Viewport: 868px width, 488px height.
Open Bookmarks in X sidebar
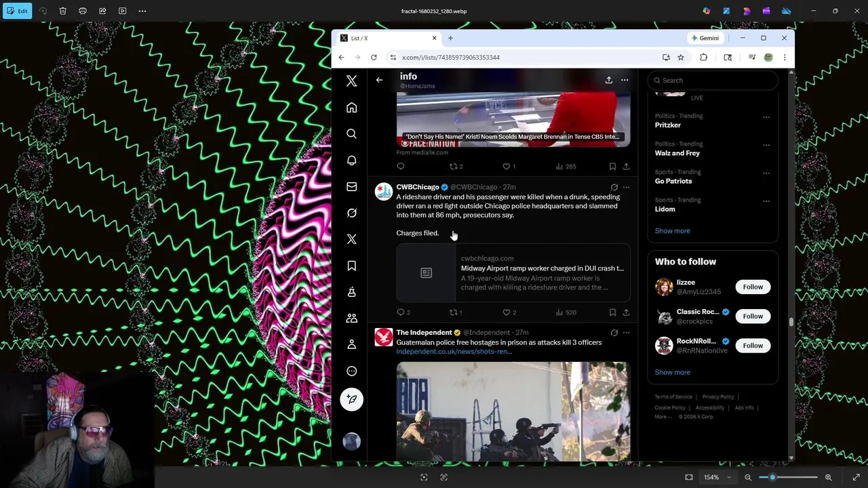tap(351, 266)
